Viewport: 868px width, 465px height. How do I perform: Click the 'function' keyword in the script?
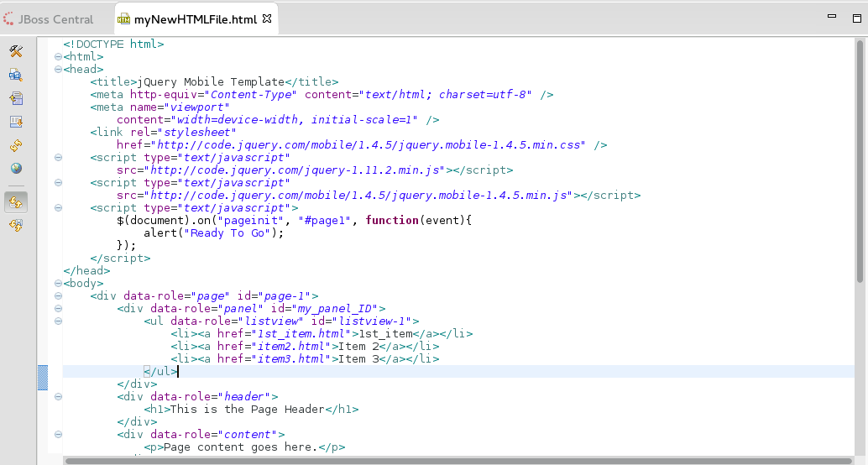[392, 220]
